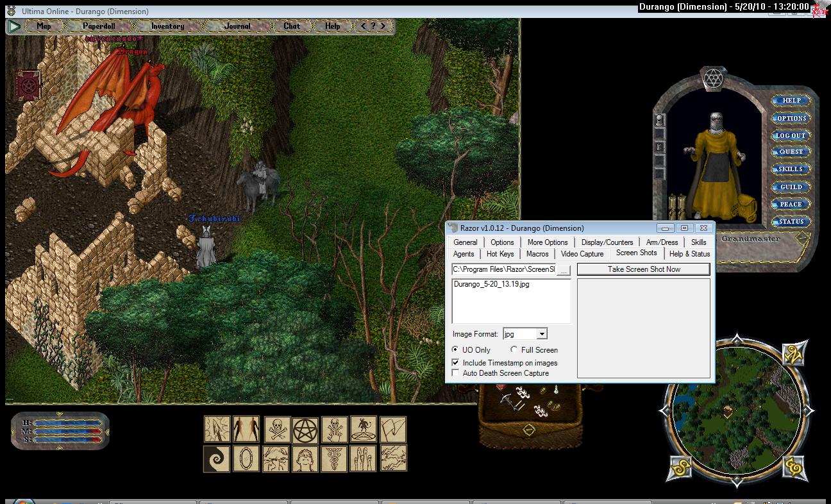This screenshot has height=504, width=831.
Task: Click the third equipment slot in the paperdoll
Action: point(659,147)
